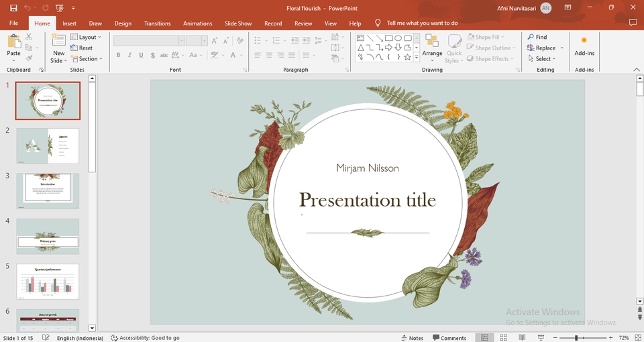Screen dimensions: 644x342
Task: Click the lightbulb Tell me icon
Action: click(x=378, y=23)
